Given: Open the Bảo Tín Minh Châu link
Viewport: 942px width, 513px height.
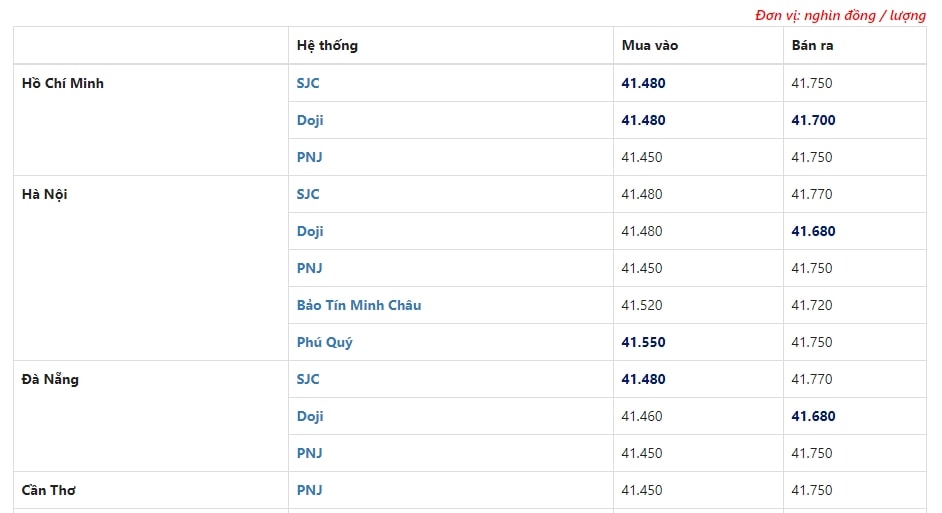Looking at the screenshot, I should coord(359,305).
